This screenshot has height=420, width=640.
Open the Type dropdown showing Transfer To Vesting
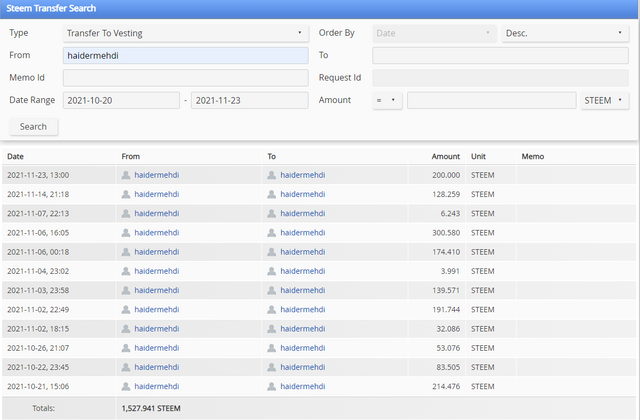coord(185,33)
